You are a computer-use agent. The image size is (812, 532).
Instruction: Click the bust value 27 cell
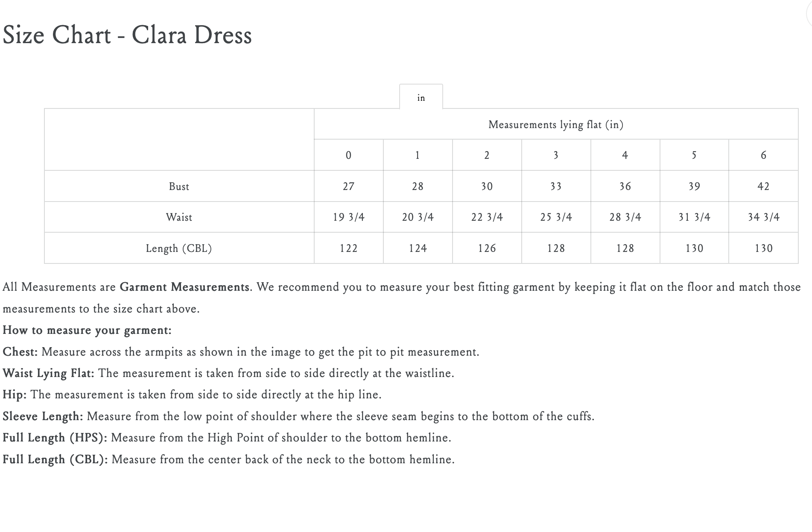pos(348,187)
